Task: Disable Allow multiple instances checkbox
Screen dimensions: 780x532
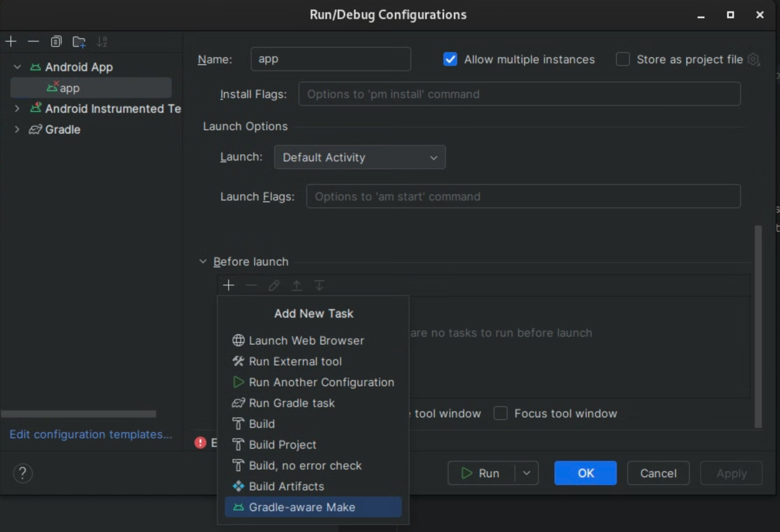Action: (450, 59)
